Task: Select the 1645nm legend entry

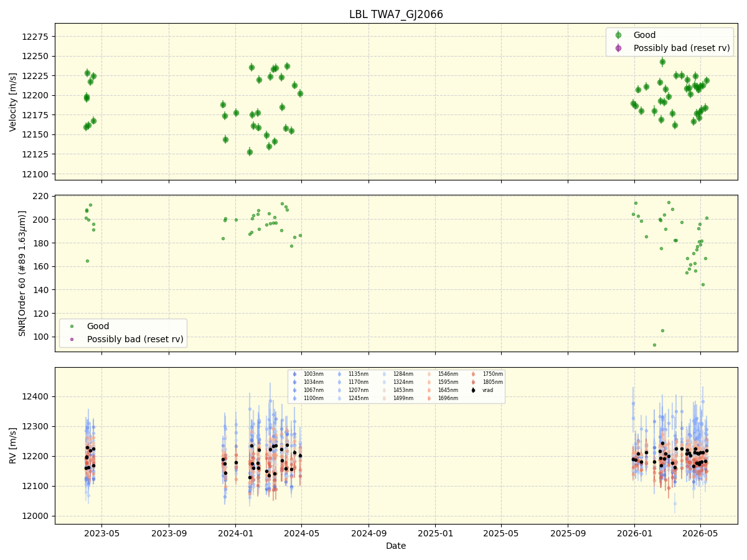Action: click(x=441, y=390)
